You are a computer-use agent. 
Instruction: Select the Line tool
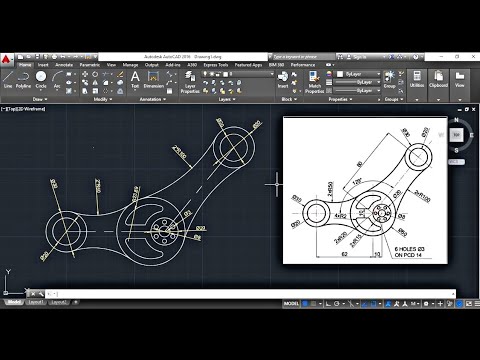pos(8,80)
